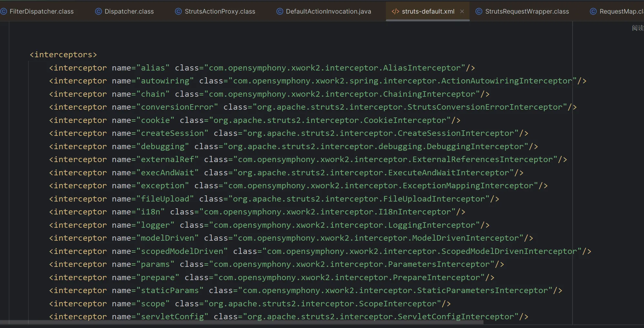Click the ModelDrivenInterceptor class path on the modelDriven line
The image size is (644, 328).
click(x=378, y=238)
